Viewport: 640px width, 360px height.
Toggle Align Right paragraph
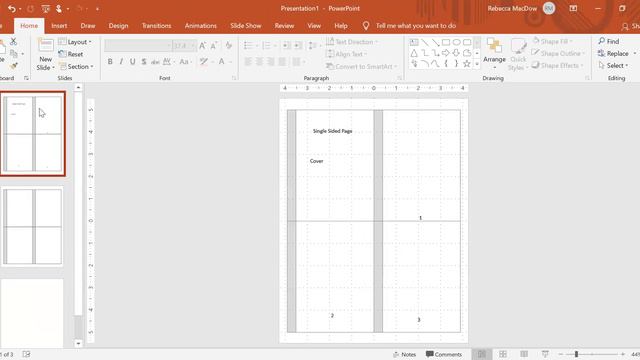coord(271,62)
